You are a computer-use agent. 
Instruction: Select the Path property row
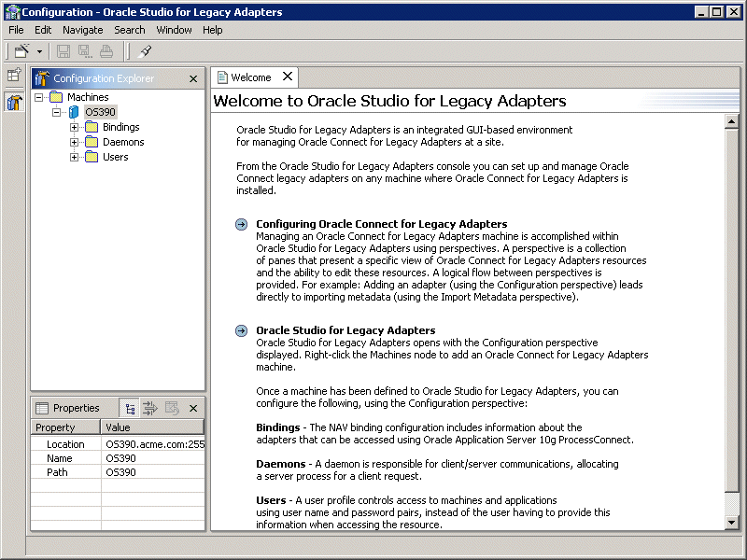coord(118,472)
